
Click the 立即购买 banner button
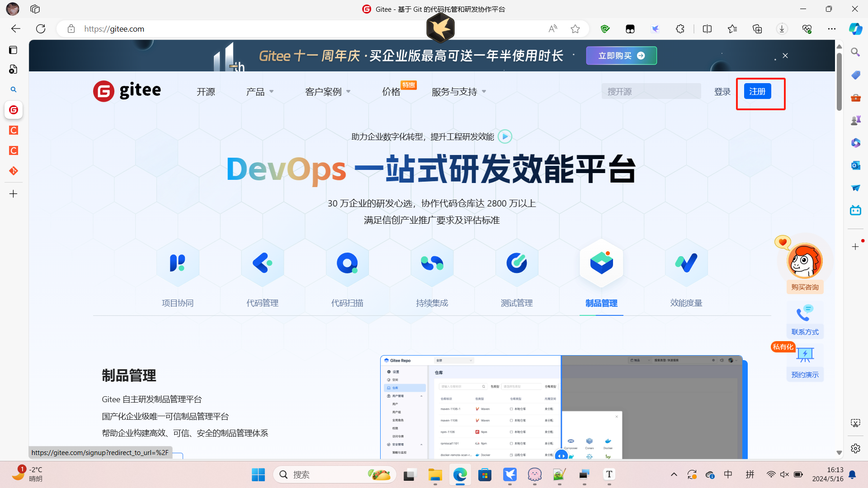[x=621, y=55]
